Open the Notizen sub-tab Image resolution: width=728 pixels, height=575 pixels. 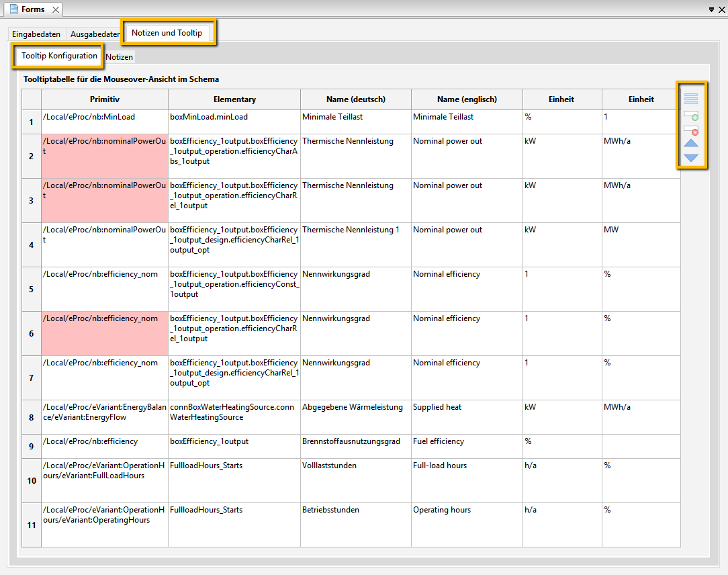120,56
